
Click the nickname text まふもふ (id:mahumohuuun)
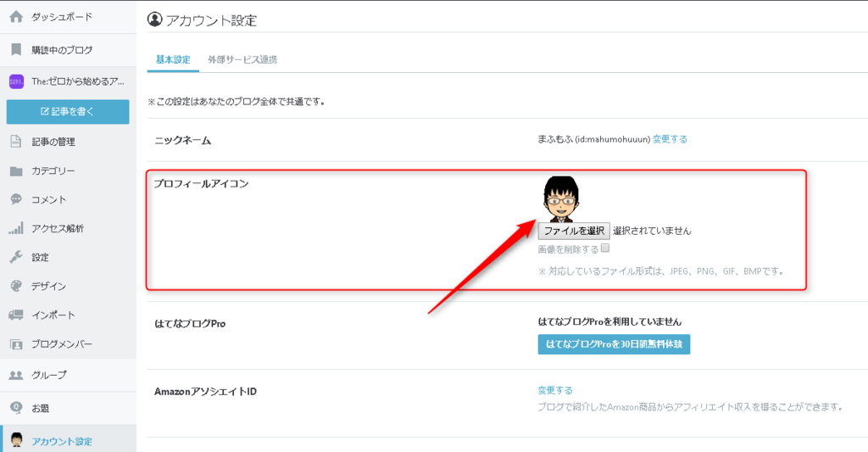tap(594, 139)
